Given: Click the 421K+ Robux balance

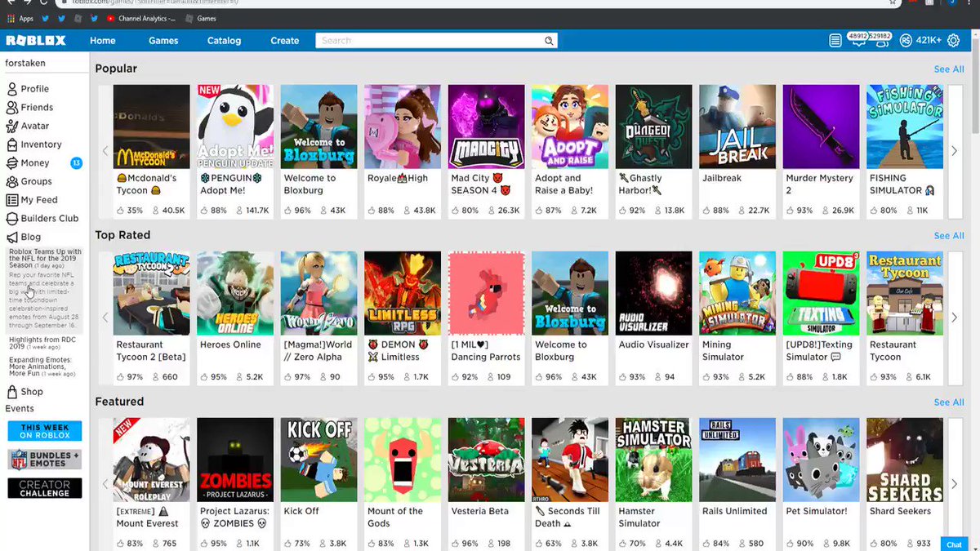Looking at the screenshot, I should point(929,41).
